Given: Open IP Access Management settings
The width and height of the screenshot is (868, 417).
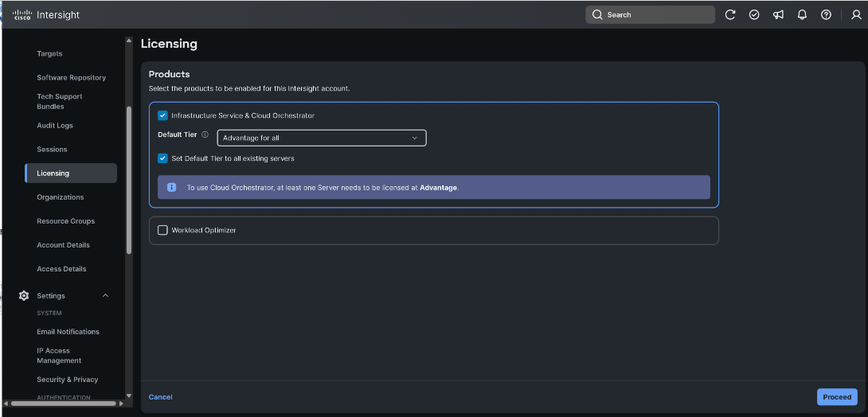Looking at the screenshot, I should [59, 356].
